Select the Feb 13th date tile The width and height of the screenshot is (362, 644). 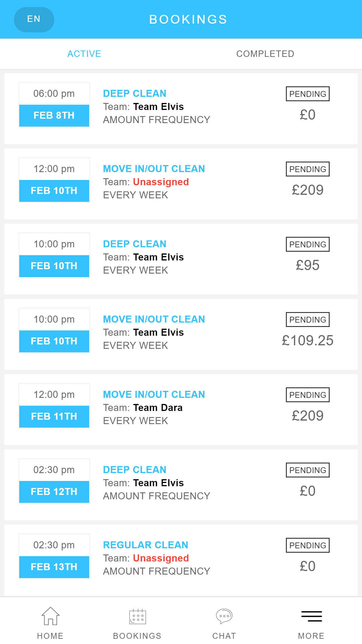coord(54,567)
